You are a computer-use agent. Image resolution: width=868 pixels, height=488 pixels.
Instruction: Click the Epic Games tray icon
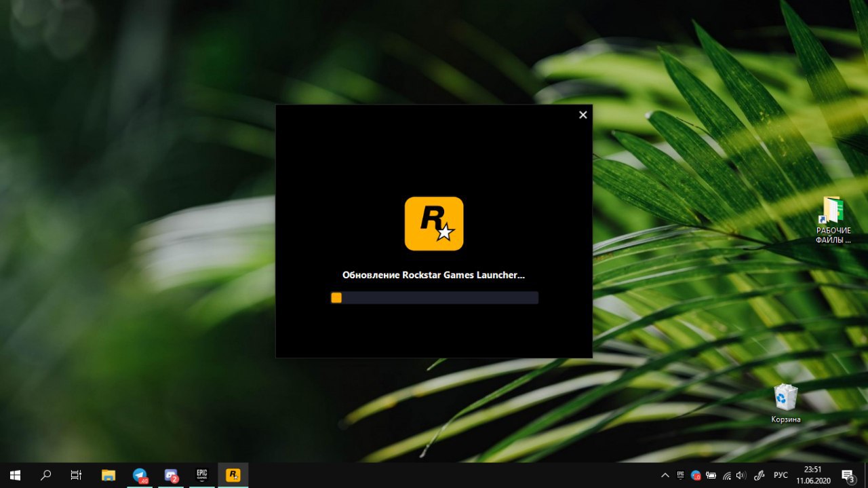[x=680, y=475]
